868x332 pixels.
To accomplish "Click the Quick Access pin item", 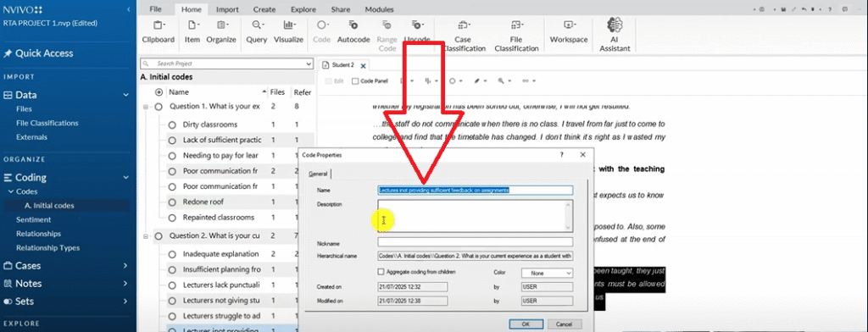I will [38, 53].
